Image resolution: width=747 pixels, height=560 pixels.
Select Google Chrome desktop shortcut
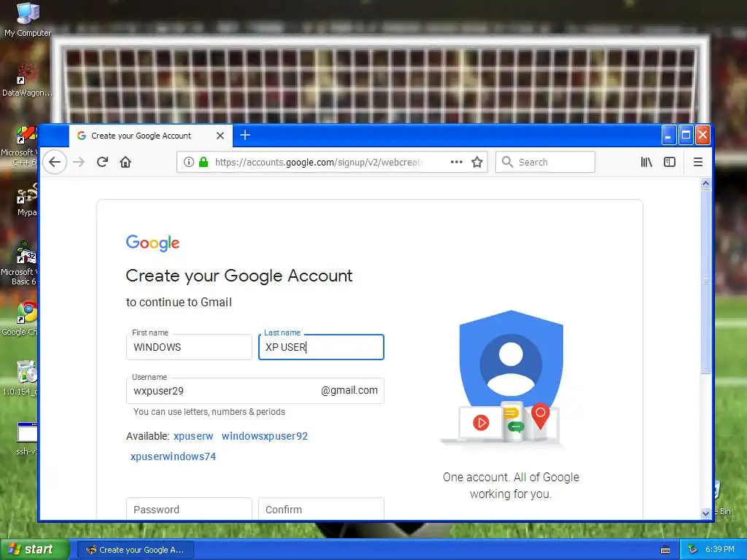point(20,318)
